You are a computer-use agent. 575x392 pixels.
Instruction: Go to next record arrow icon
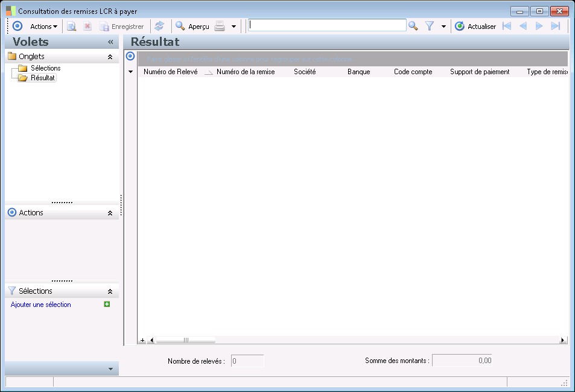(x=539, y=26)
